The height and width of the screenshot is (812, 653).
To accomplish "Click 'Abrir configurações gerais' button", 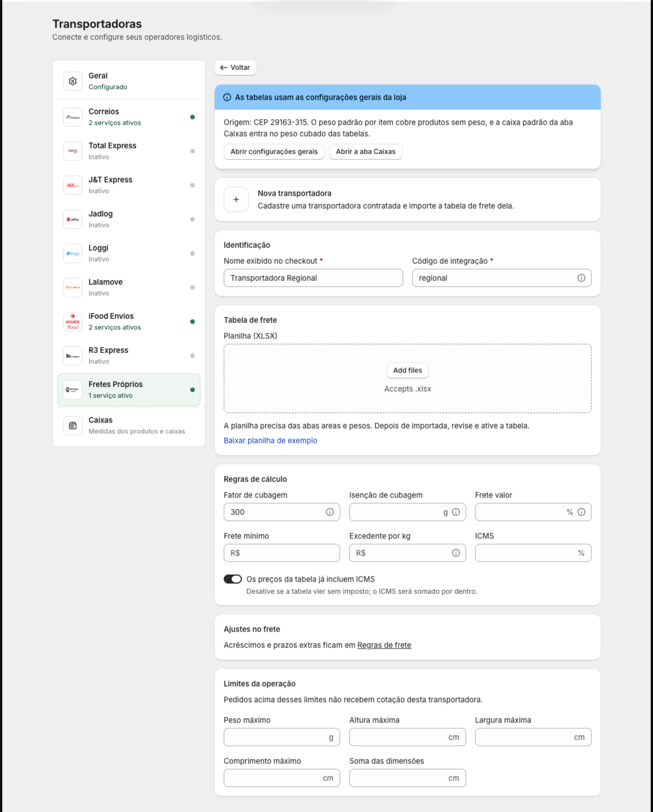I will point(274,152).
